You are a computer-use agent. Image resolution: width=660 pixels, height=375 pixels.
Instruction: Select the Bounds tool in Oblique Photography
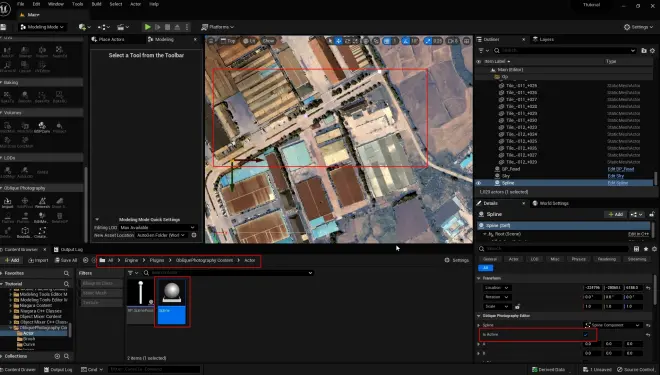click(25, 232)
